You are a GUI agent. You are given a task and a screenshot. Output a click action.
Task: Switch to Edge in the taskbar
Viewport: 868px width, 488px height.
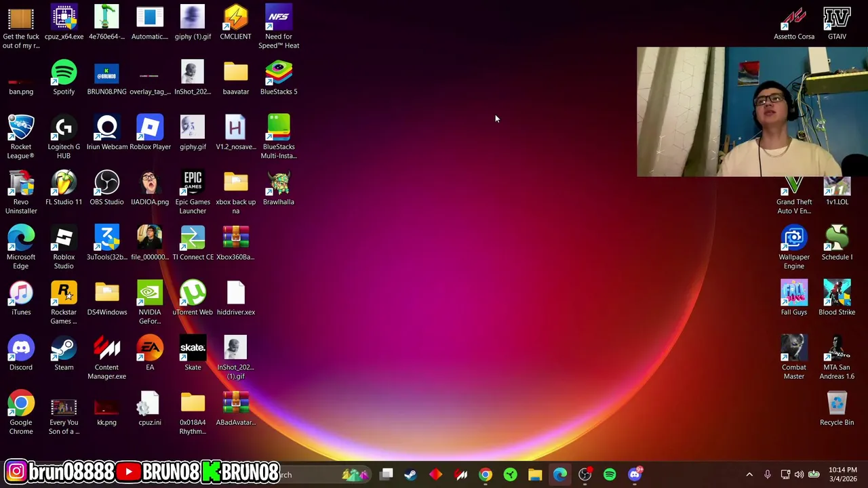tap(560, 474)
